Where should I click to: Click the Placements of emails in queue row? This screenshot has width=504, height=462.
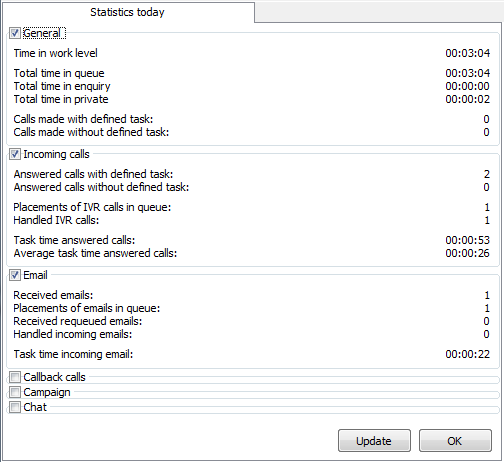click(x=252, y=308)
